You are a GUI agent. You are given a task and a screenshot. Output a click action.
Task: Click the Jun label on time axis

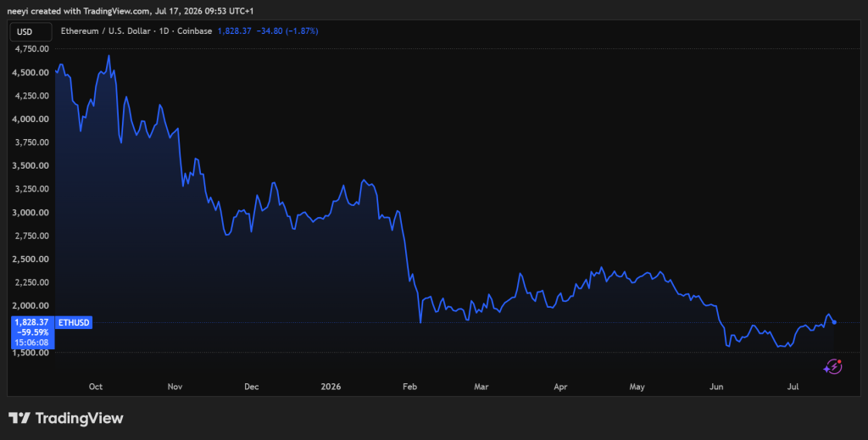[x=716, y=387]
